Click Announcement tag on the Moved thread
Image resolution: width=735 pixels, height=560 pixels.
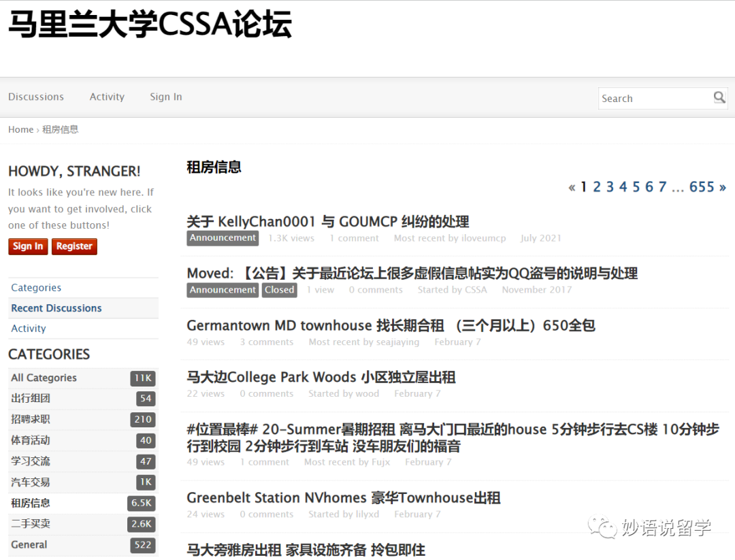pos(223,290)
